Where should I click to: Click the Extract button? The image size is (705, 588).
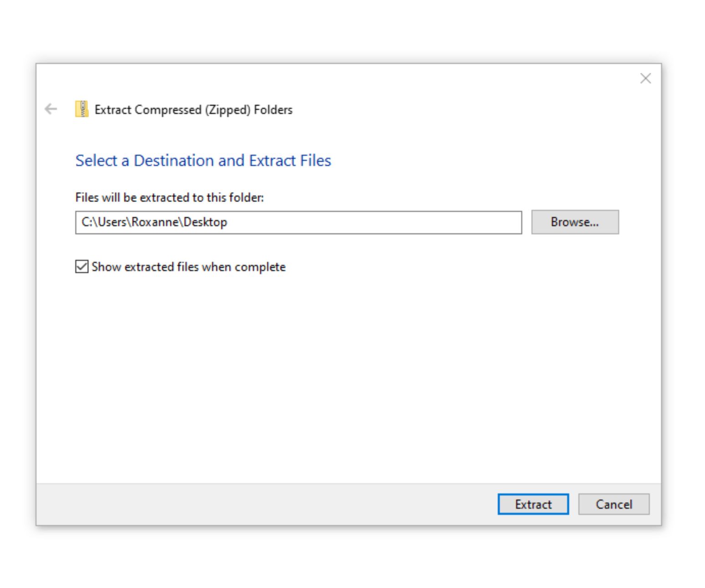coord(533,504)
